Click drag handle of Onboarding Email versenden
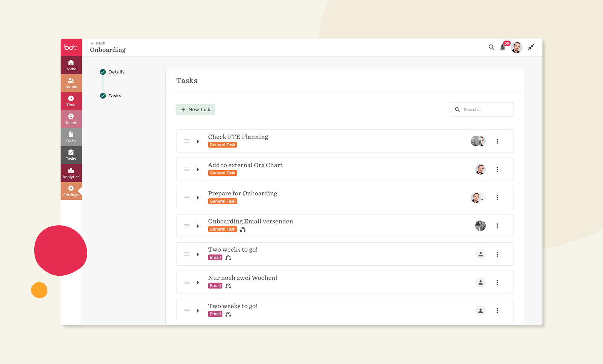The width and height of the screenshot is (603, 364). (x=187, y=226)
